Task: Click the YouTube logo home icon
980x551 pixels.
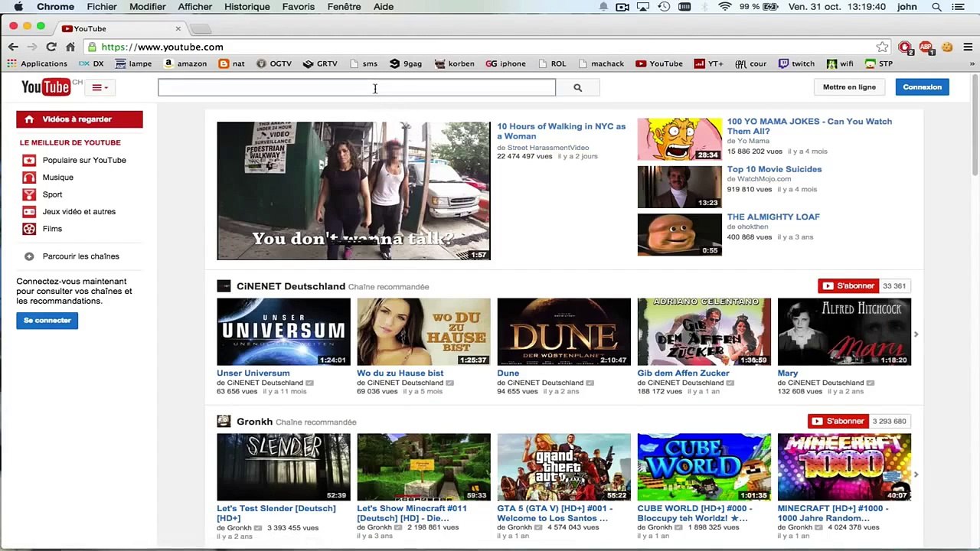Action: pyautogui.click(x=46, y=87)
